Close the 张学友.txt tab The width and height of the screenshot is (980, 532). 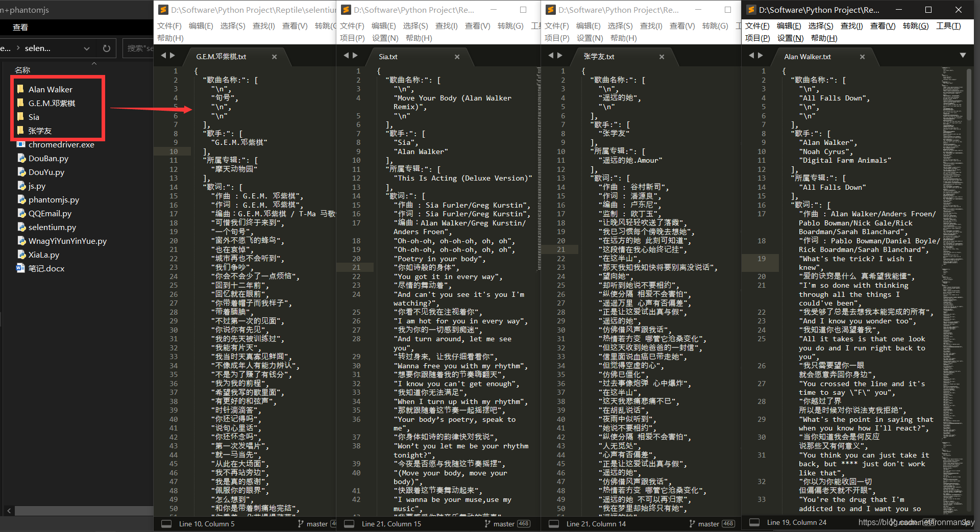pyautogui.click(x=661, y=57)
